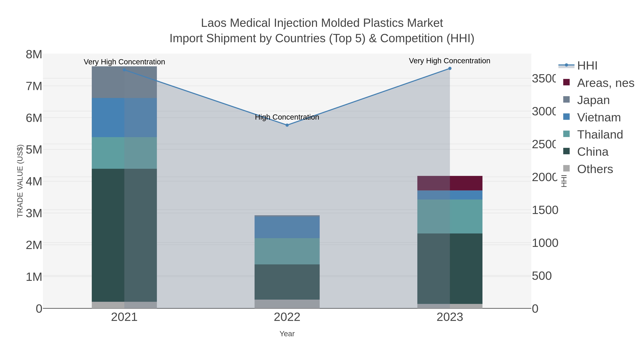
Task: Click the 8M left-axis tick label
Action: [x=34, y=55]
